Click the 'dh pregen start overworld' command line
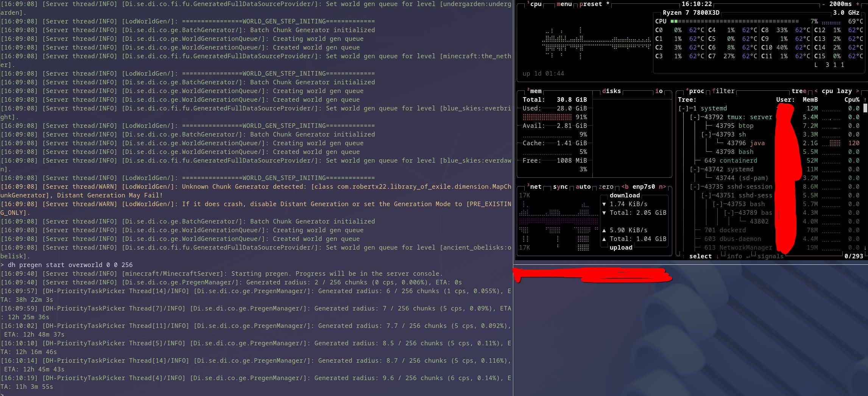The image size is (868, 396). click(x=66, y=265)
